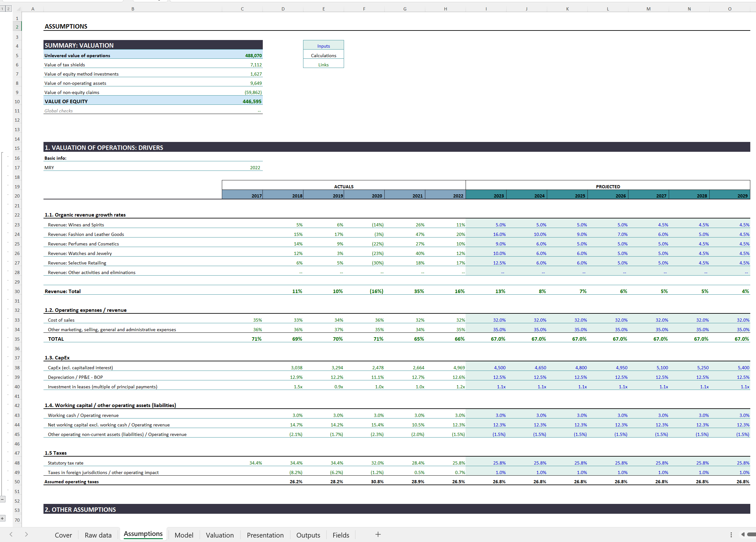
Task: Add a new worksheet with the plus icon
Action: click(378, 535)
